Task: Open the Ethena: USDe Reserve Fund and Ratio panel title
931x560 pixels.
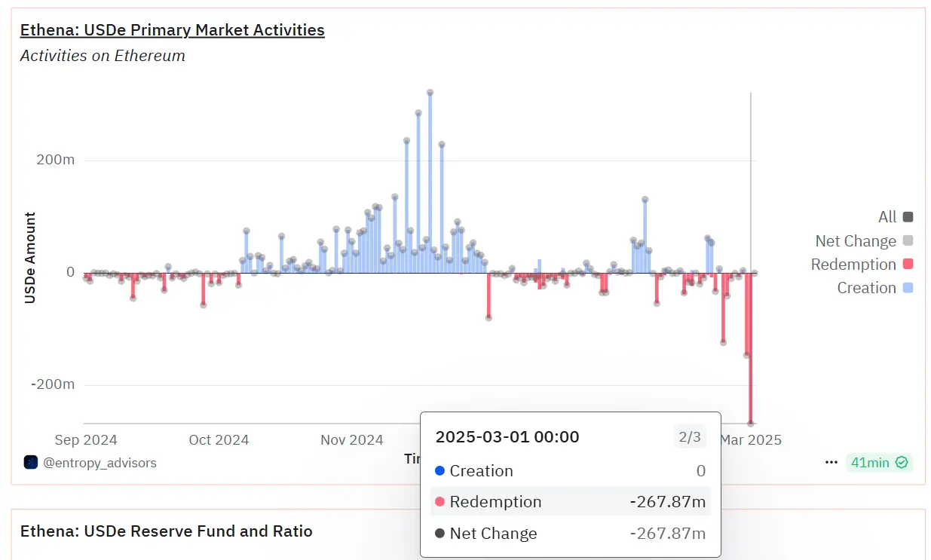Action: point(166,531)
